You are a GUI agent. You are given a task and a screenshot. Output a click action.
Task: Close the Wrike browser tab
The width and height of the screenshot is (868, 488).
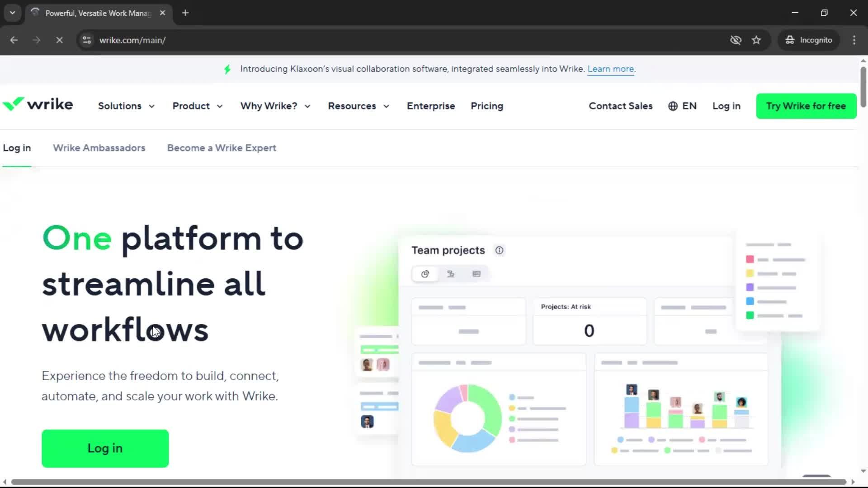click(163, 13)
